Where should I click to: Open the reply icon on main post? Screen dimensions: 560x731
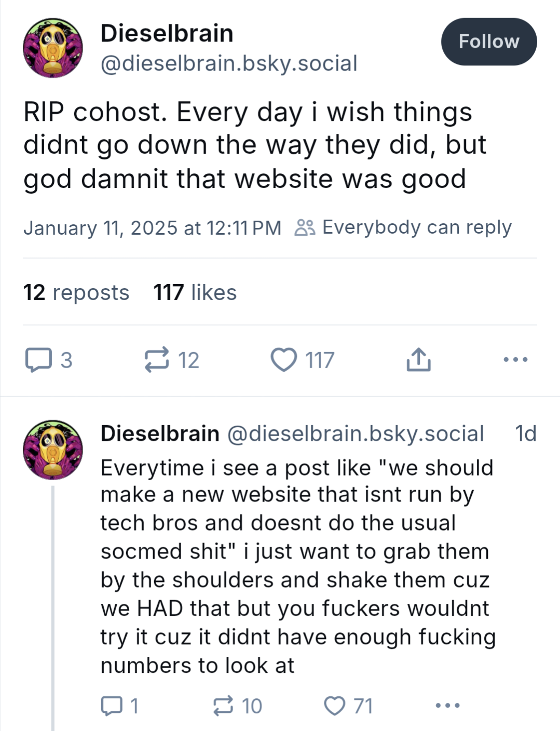38,360
